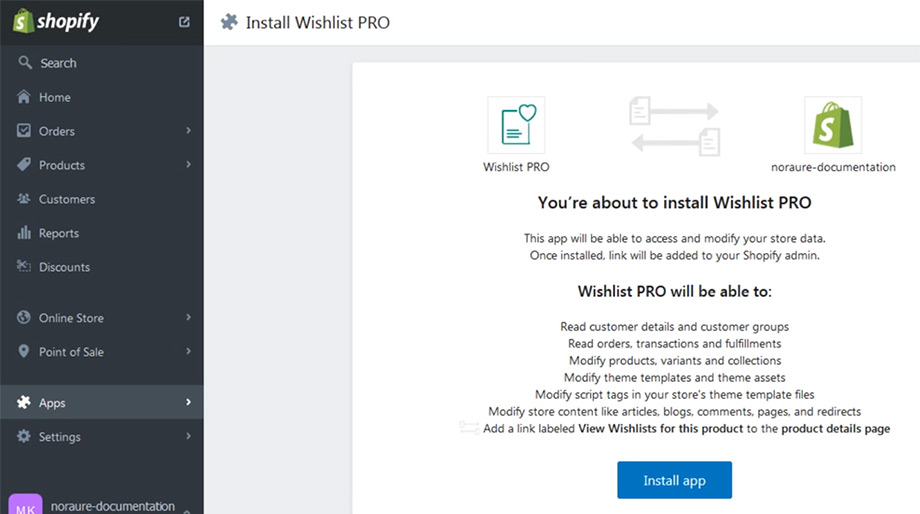Click the Install Wishlist PRO page title
Screen dimensions: 920x514
tap(317, 22)
